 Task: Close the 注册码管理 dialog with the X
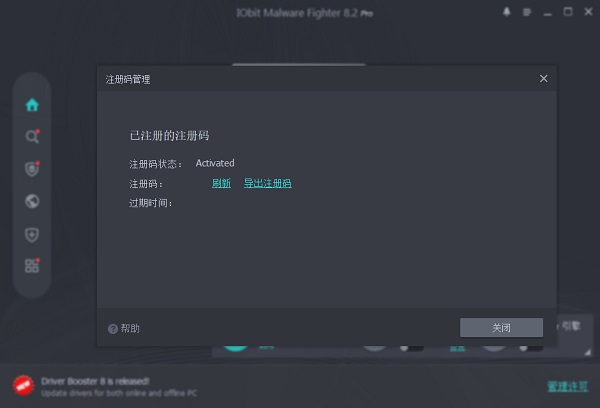point(543,78)
